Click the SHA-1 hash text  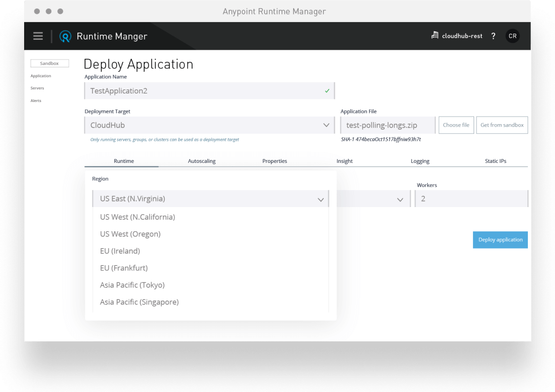tap(381, 139)
